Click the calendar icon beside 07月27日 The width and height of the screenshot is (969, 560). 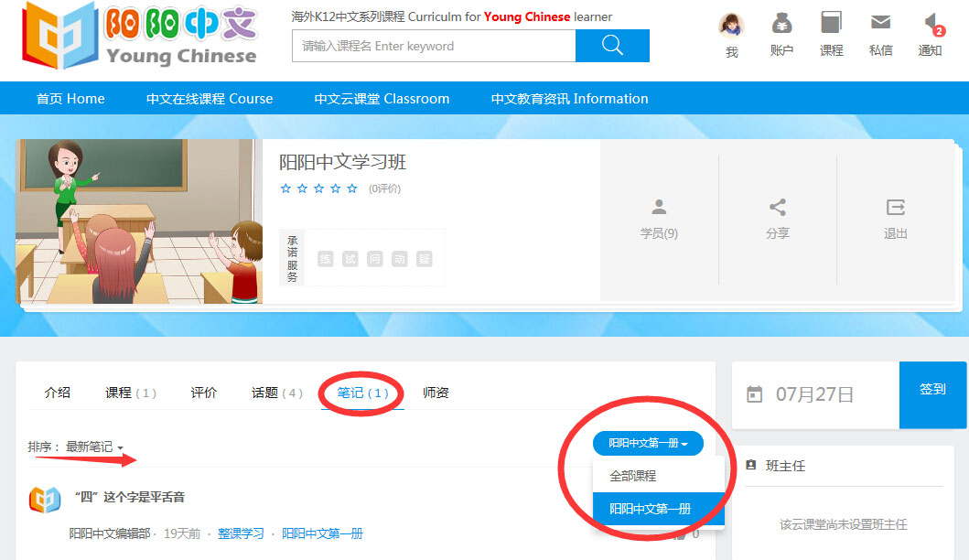point(755,394)
